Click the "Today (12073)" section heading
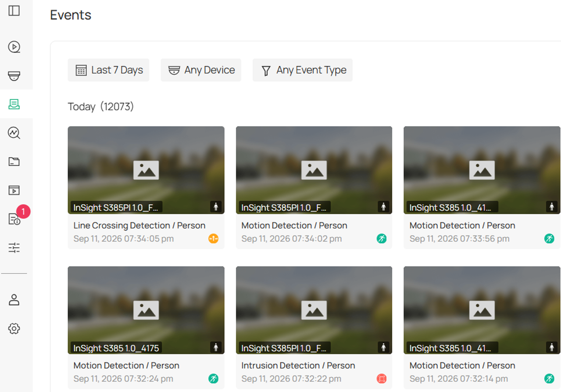The width and height of the screenshot is (561, 392). [101, 107]
